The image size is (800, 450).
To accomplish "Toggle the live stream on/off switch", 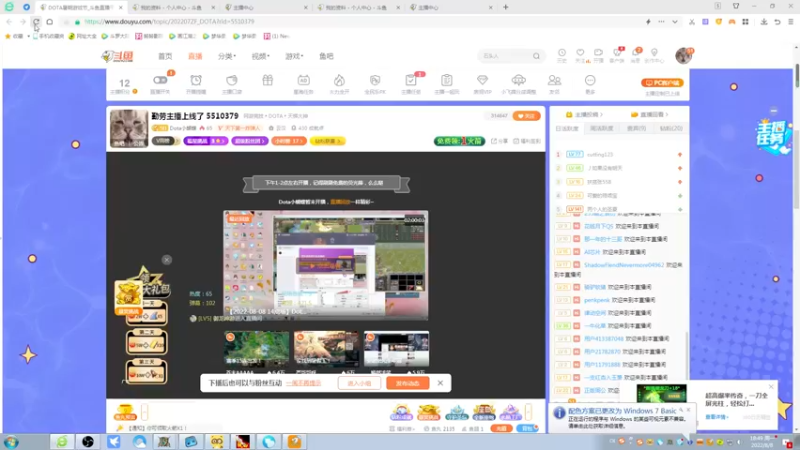I will point(160,80).
